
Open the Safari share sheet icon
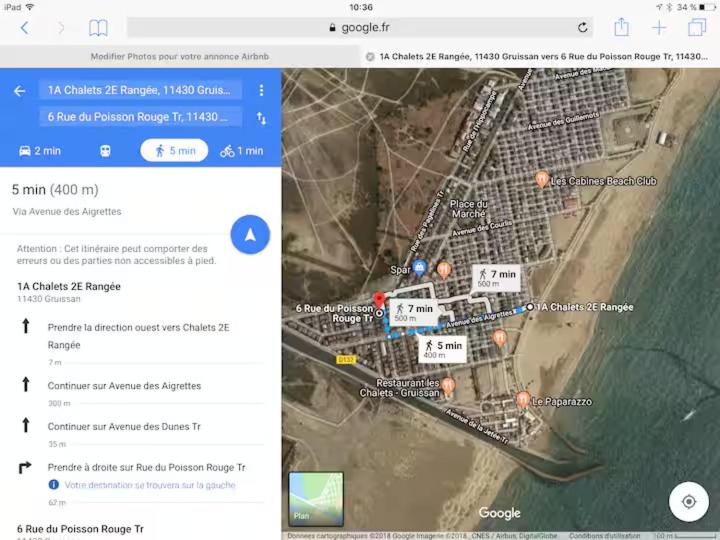coord(621,27)
